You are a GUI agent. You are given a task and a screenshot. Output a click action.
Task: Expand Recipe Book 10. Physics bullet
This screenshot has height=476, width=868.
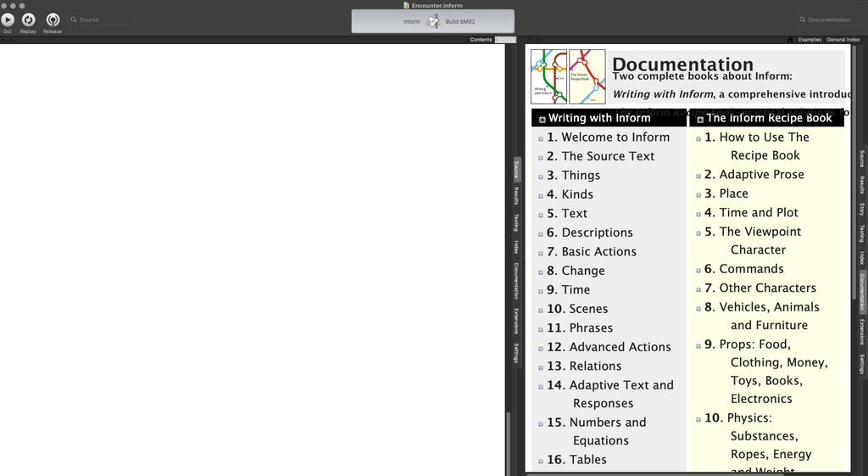coord(698,420)
